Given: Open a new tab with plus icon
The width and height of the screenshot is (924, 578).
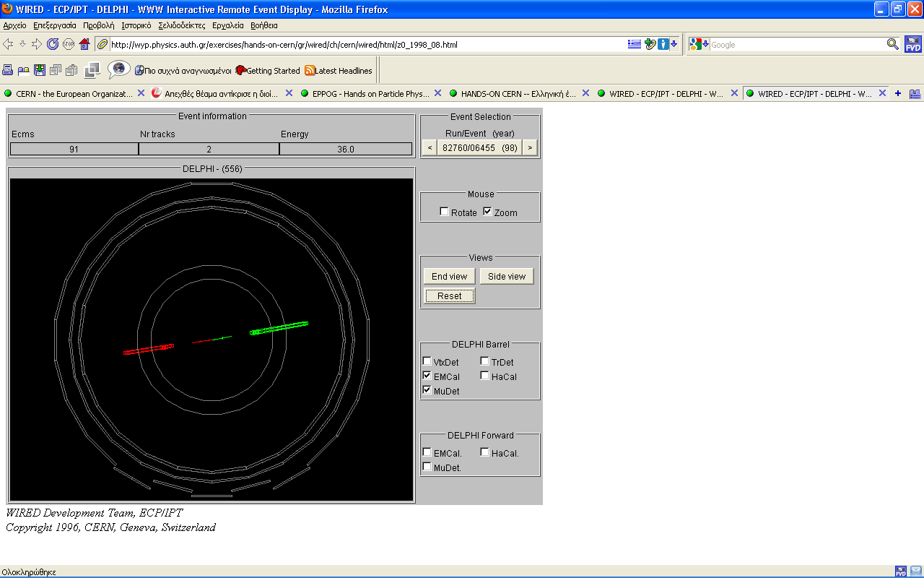Looking at the screenshot, I should click(x=898, y=93).
